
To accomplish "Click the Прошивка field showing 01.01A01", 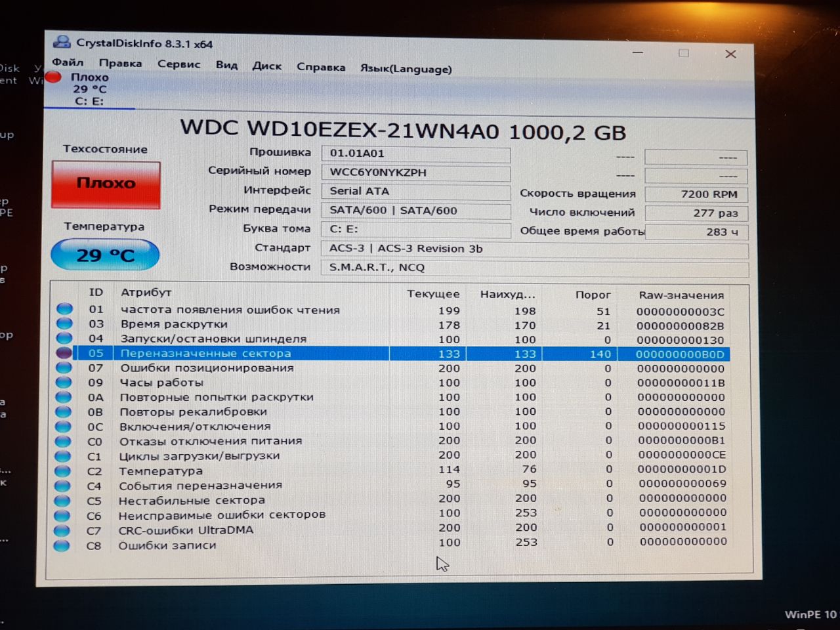I will [x=415, y=154].
